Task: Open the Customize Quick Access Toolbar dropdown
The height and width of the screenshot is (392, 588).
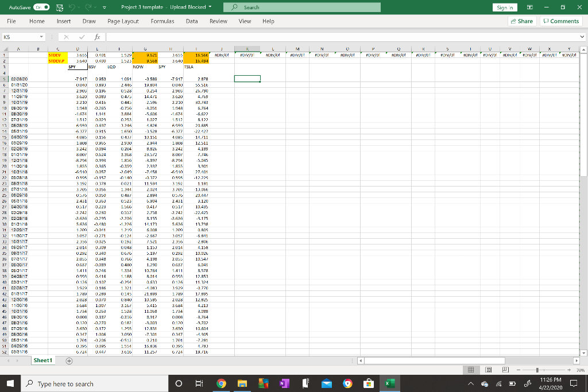Action: tap(105, 7)
